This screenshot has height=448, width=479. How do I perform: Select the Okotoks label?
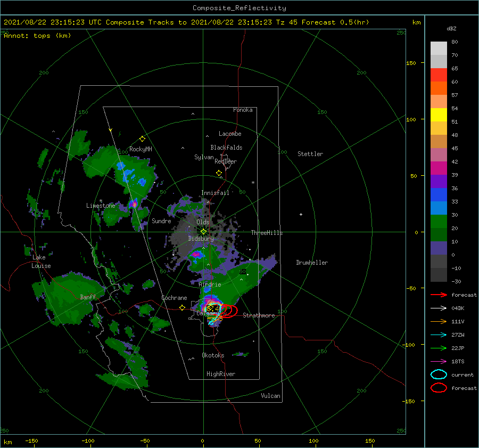213,355
